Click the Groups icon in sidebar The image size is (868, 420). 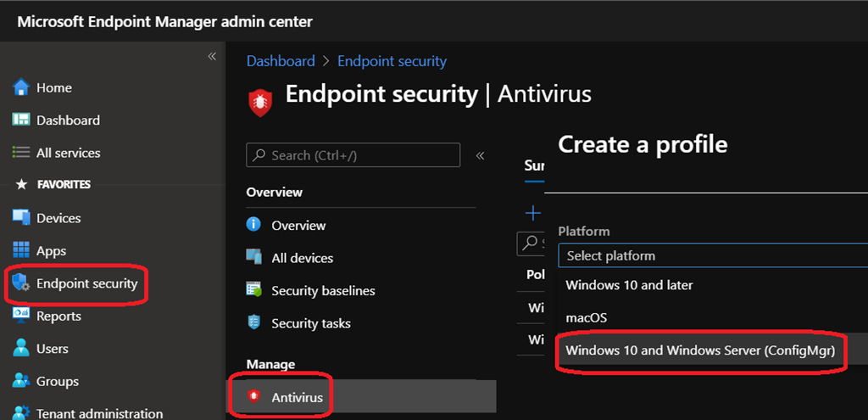point(21,381)
